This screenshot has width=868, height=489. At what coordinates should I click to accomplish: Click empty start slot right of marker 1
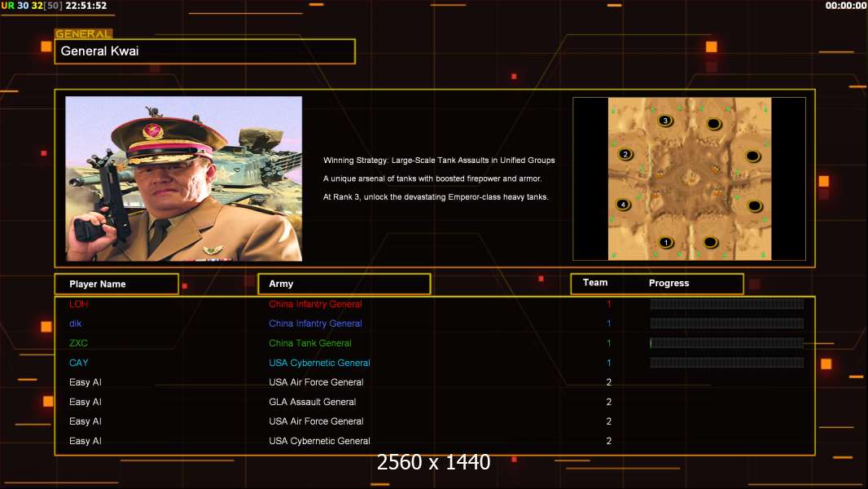[710, 242]
